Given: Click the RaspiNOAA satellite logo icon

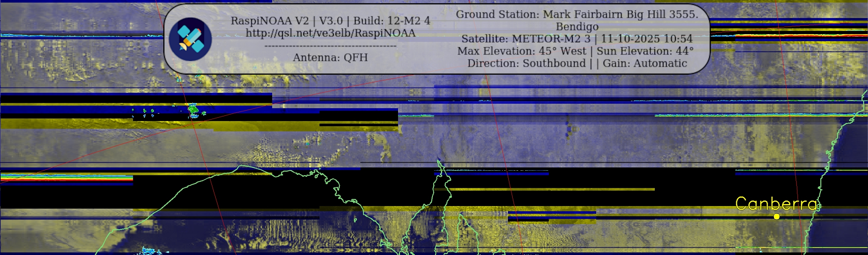Looking at the screenshot, I should (190, 39).
